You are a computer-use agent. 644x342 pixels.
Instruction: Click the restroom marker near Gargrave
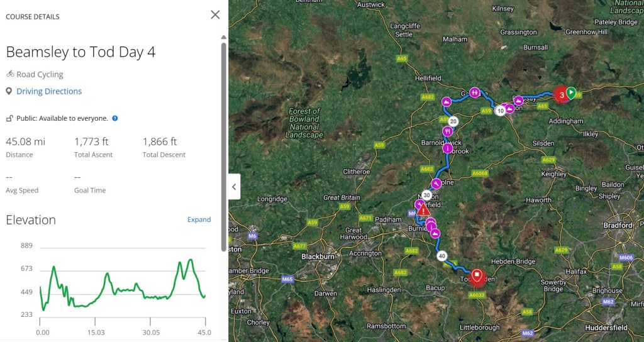pyautogui.click(x=475, y=92)
